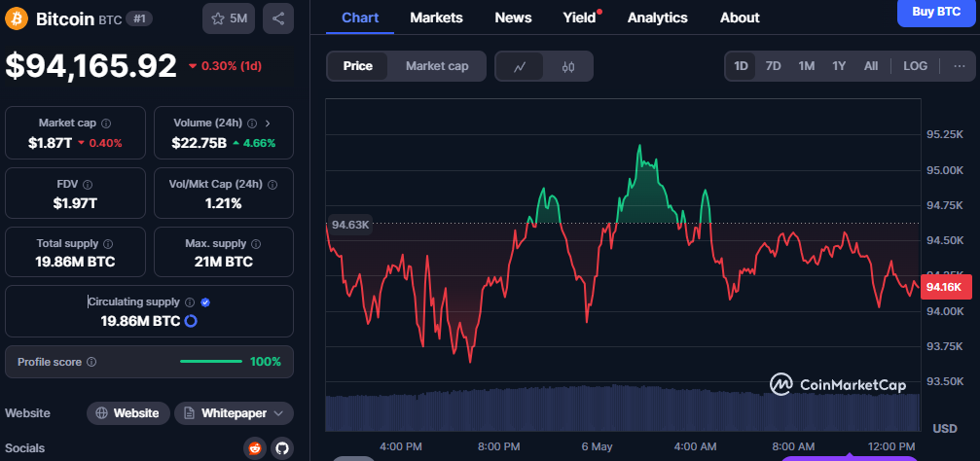Click the #1 rank badge
The image size is (980, 461).
pyautogui.click(x=139, y=18)
